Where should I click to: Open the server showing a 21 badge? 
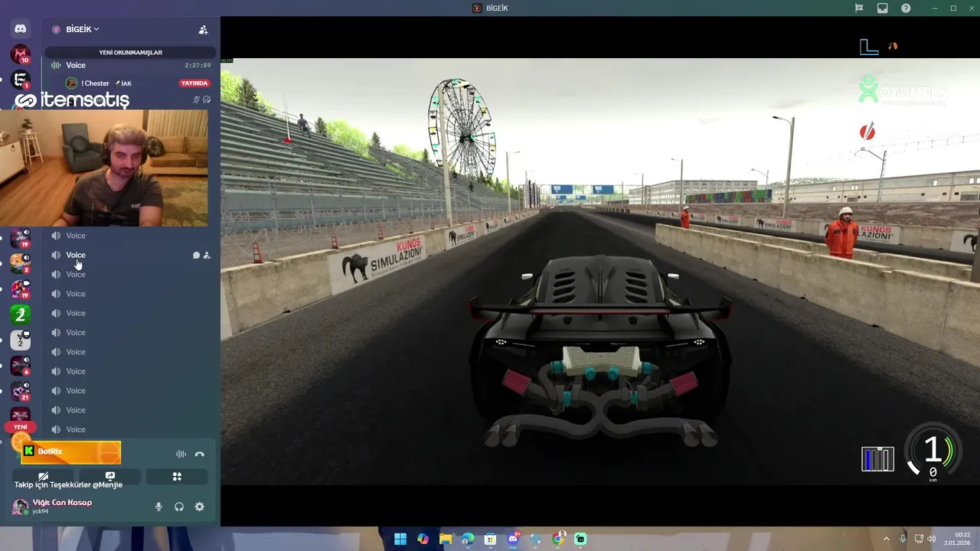(x=20, y=391)
